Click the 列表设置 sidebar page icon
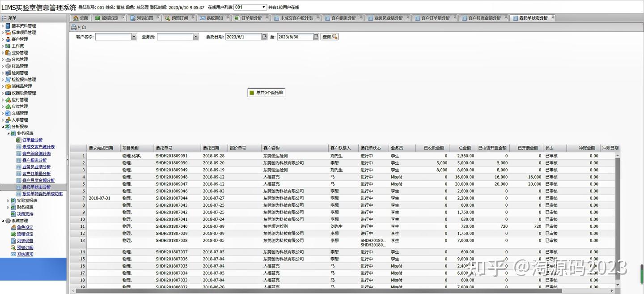Viewport: 644px width, 294px height. [13, 241]
